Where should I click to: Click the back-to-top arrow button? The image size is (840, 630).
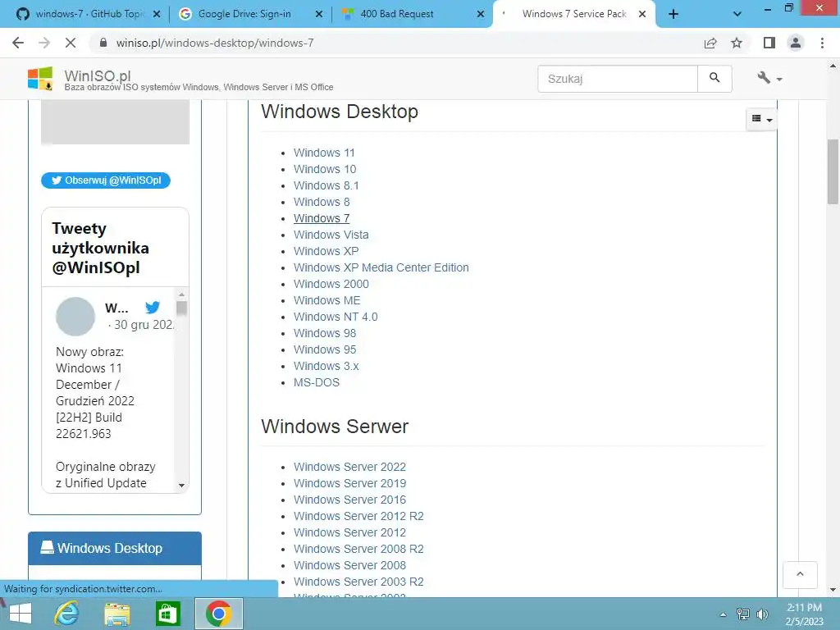(800, 574)
